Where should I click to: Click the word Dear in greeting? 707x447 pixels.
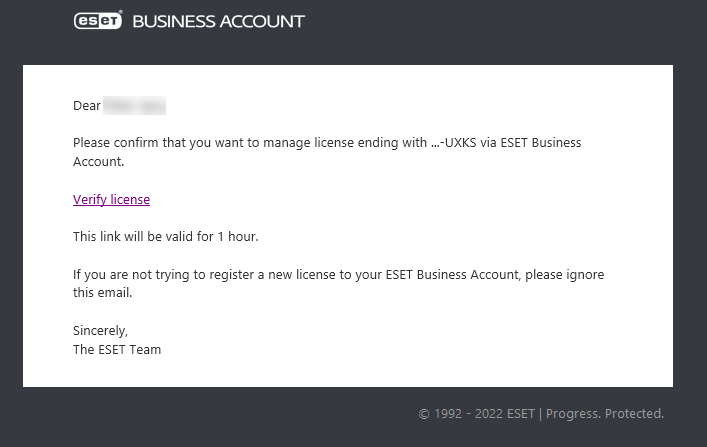click(87, 106)
